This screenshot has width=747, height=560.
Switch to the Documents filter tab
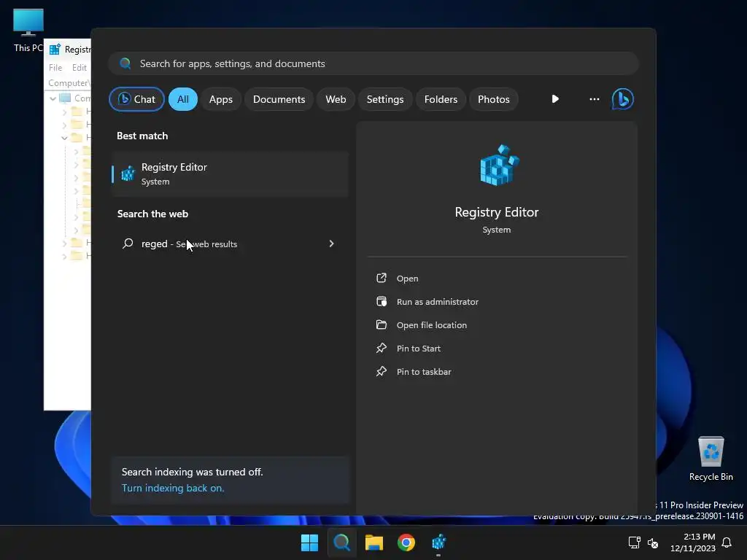point(279,99)
